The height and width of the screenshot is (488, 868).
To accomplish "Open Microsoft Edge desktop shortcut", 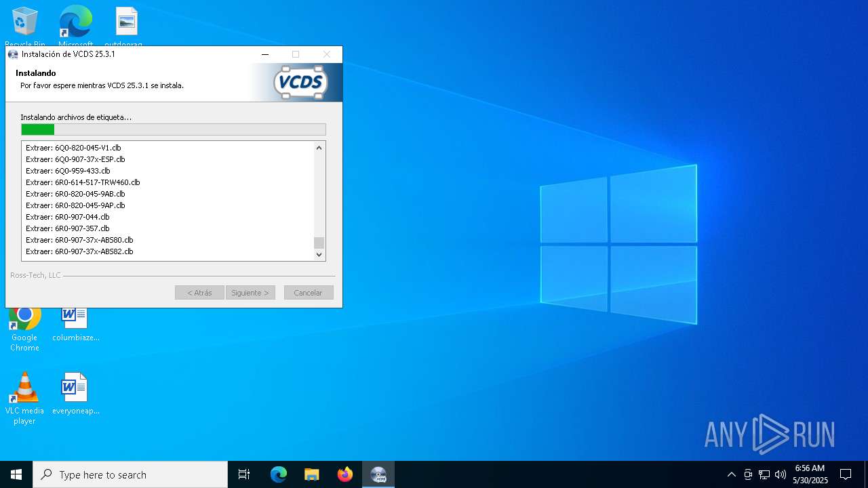I will tap(75, 27).
